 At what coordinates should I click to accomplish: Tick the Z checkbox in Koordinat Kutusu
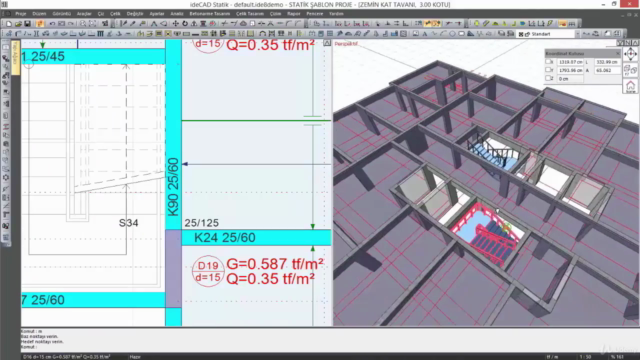[x=549, y=78]
